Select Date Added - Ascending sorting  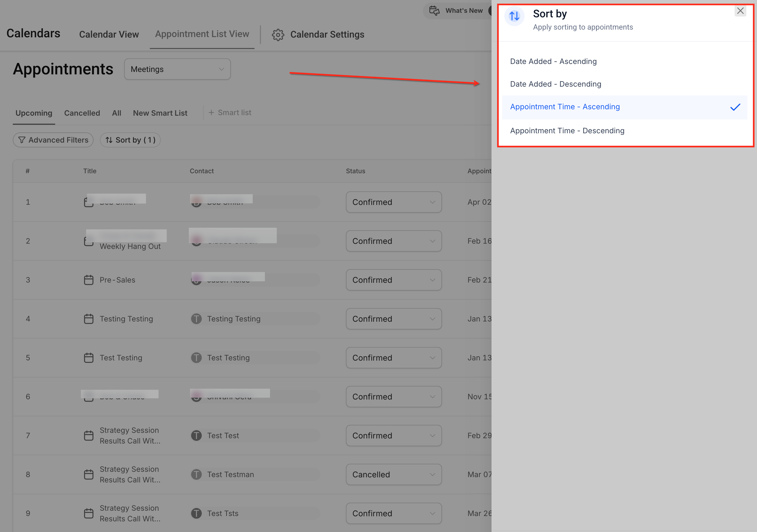553,61
